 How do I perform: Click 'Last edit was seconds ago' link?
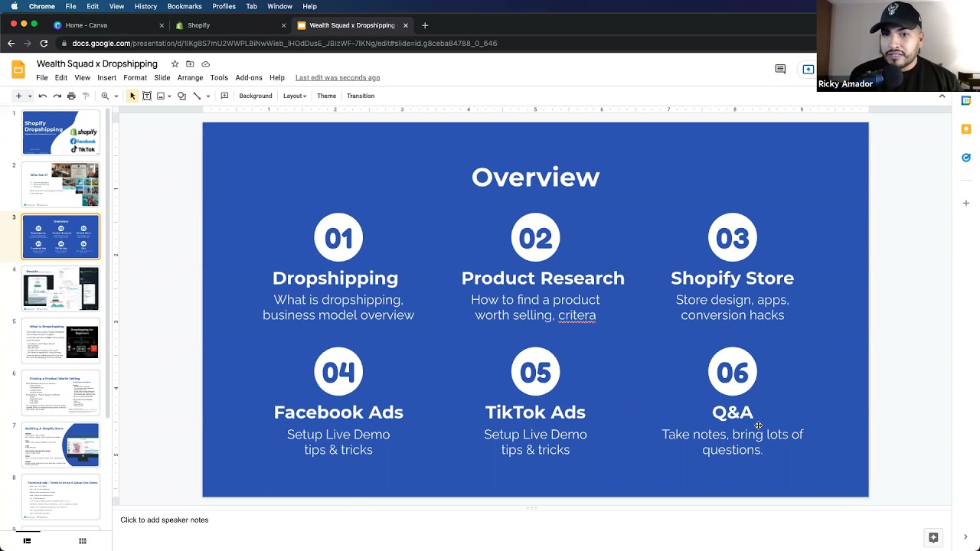(338, 77)
